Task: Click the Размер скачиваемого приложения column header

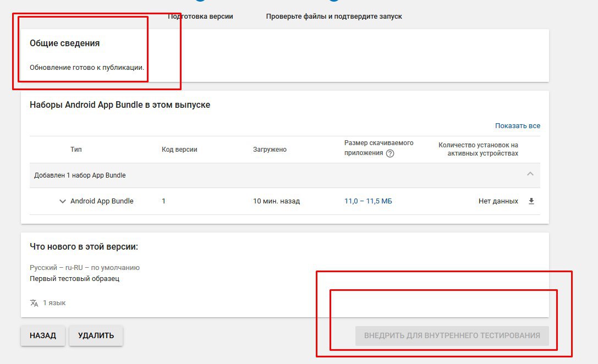Action: point(378,148)
